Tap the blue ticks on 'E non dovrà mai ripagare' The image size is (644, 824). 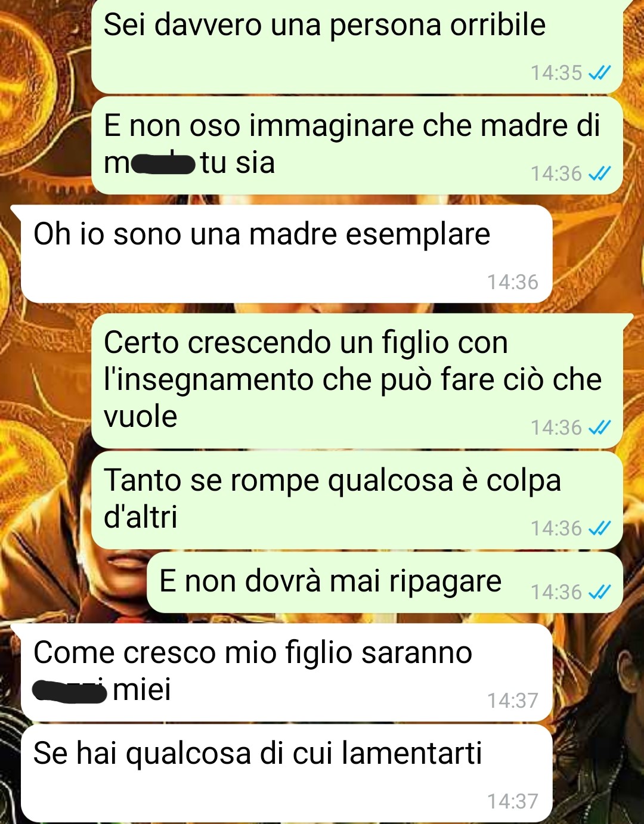[599, 592]
